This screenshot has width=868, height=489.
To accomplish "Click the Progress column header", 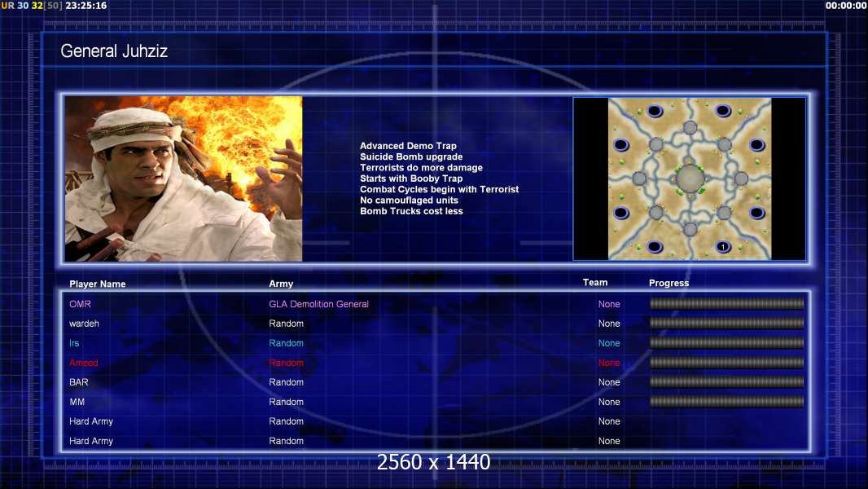I will 669,283.
